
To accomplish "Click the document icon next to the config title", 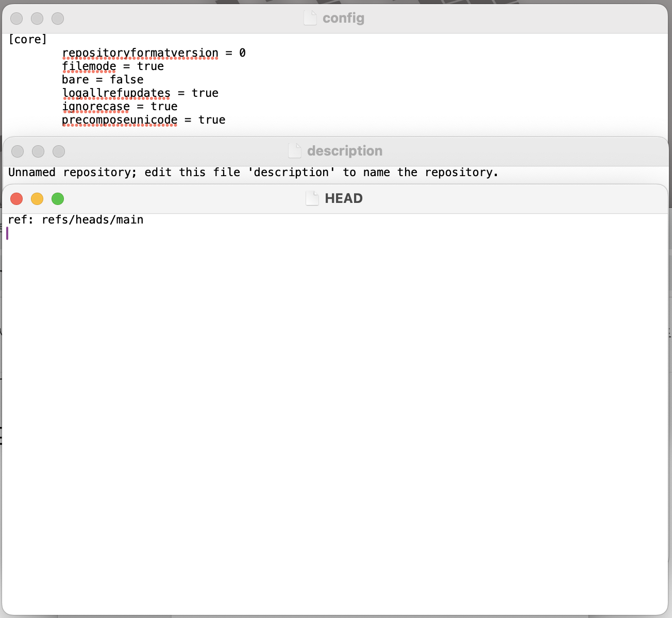I will (x=310, y=18).
